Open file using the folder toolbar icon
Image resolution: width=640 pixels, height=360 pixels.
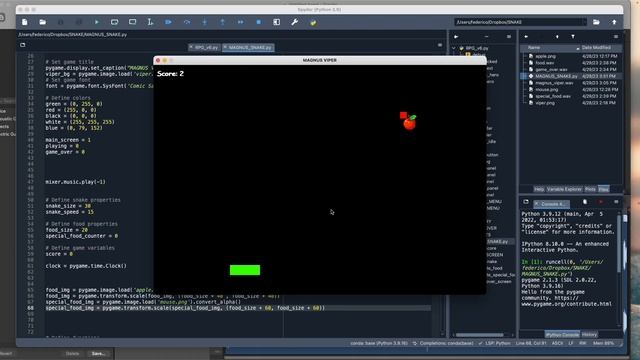pyautogui.click(x=42, y=22)
